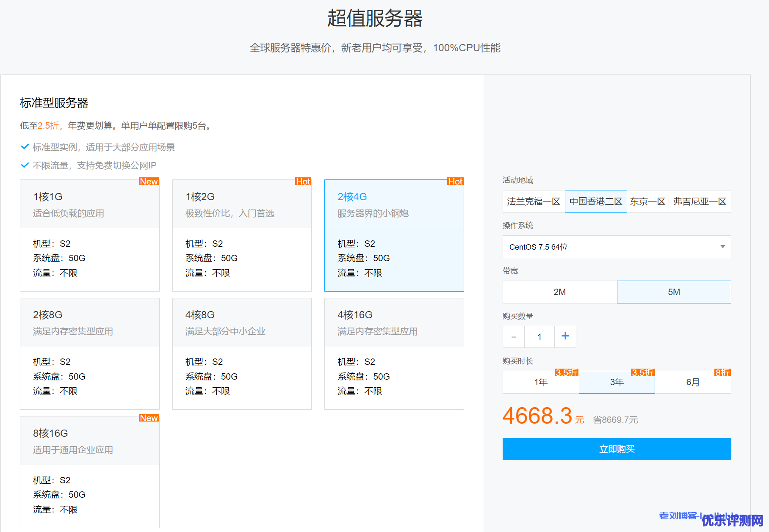The image size is (769, 532).
Task: Click the minus icon to decrease quantity
Action: click(x=514, y=337)
